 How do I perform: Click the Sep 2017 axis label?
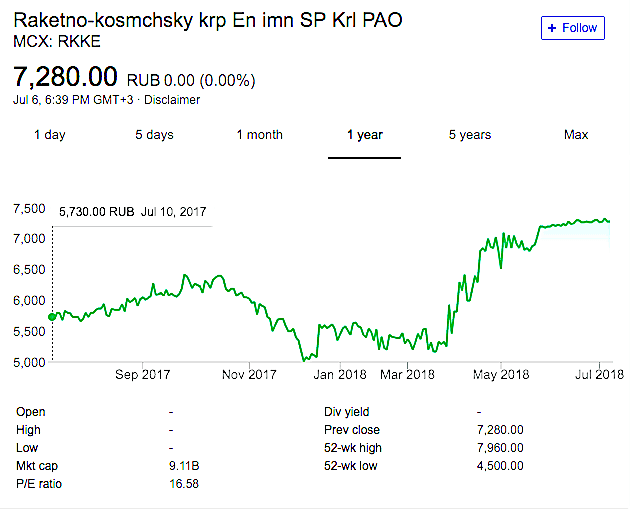click(143, 375)
